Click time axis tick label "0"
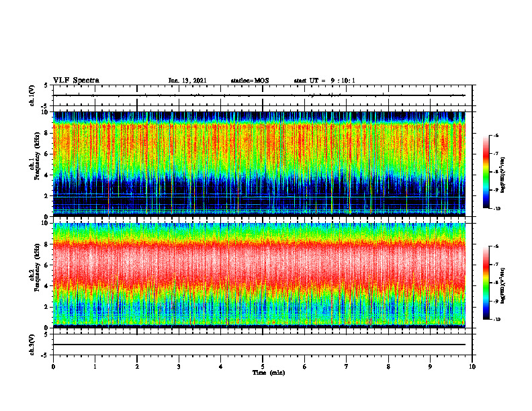 [x=53, y=367]
